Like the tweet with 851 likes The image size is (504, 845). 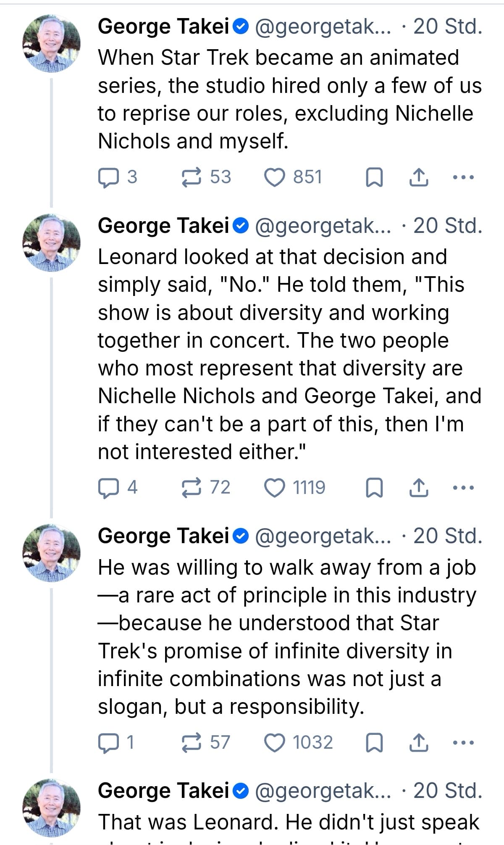pyautogui.click(x=274, y=177)
